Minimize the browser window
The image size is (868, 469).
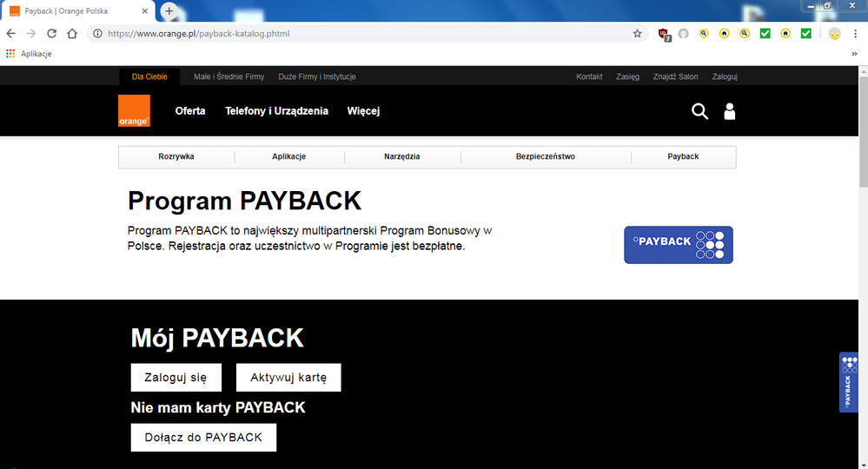tap(811, 5)
